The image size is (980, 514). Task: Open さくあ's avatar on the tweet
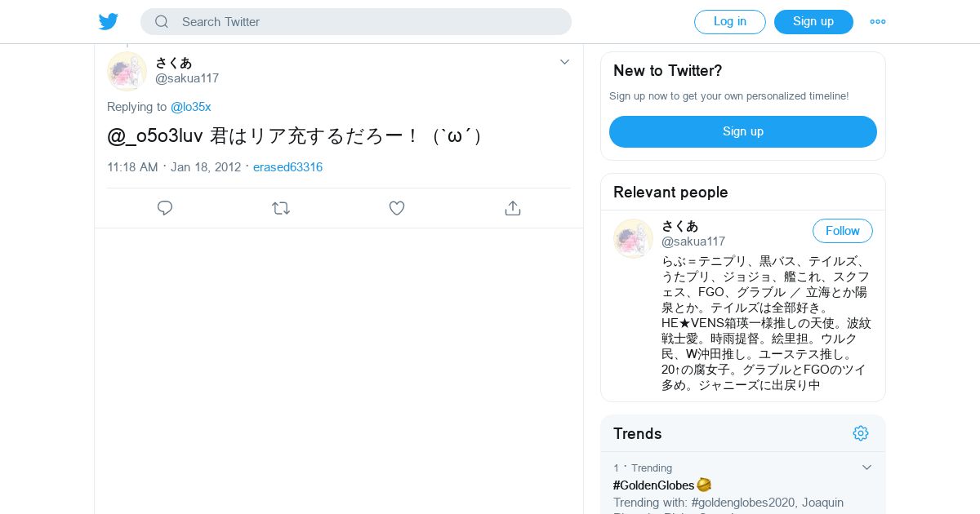(127, 71)
